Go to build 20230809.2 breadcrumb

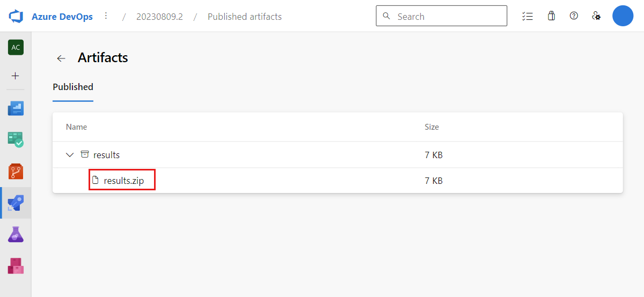coord(159,17)
